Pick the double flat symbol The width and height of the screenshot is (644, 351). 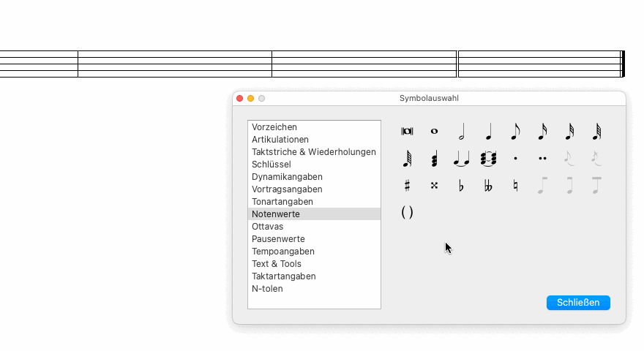click(488, 186)
